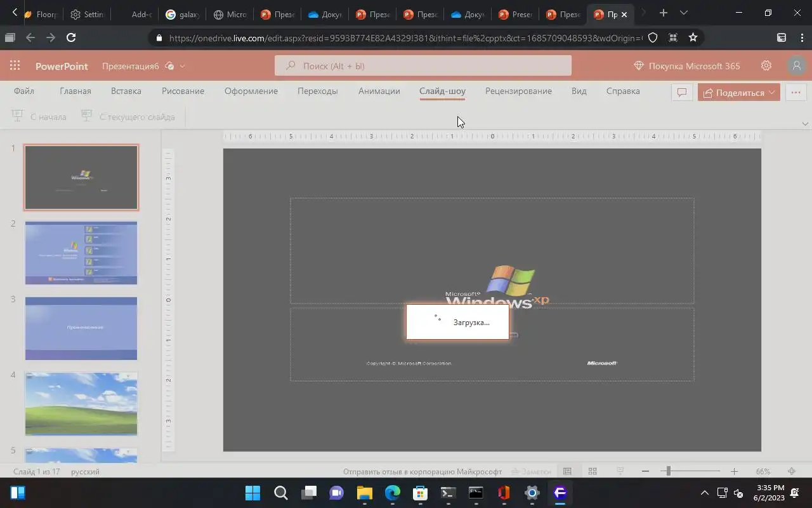This screenshot has width=812, height=508.
Task: Click the zoom slider handle
Action: 668,471
